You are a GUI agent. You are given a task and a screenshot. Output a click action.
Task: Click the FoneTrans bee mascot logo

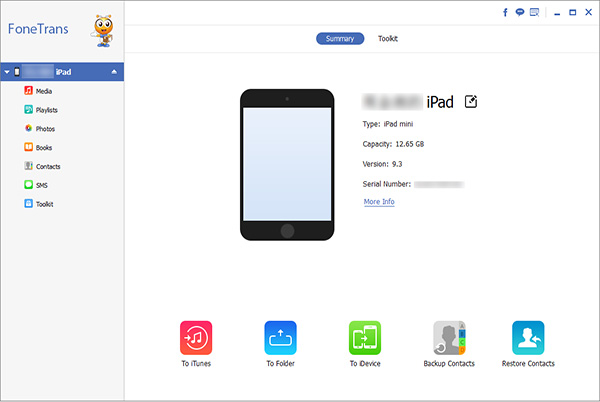click(x=103, y=31)
